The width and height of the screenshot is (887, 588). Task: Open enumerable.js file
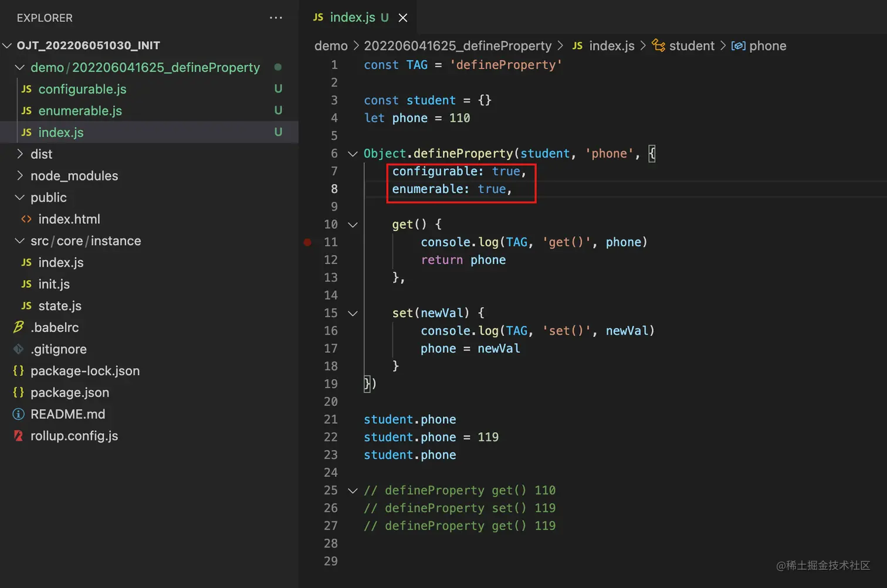149,111
